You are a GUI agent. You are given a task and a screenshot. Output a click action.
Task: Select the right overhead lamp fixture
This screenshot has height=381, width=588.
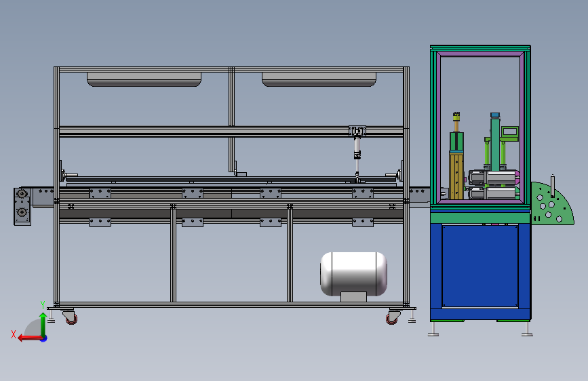(x=319, y=79)
